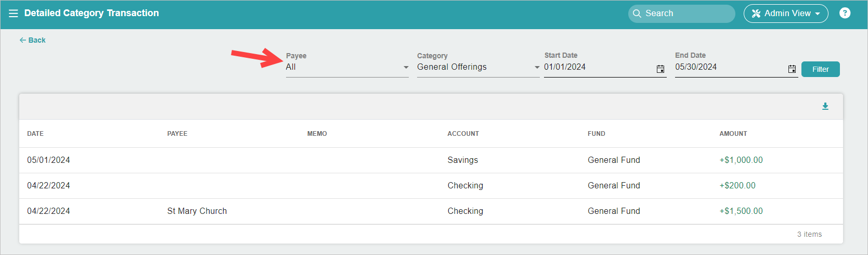Open the Start Date calendar picker
Image resolution: width=868 pixels, height=255 pixels.
[x=660, y=69]
